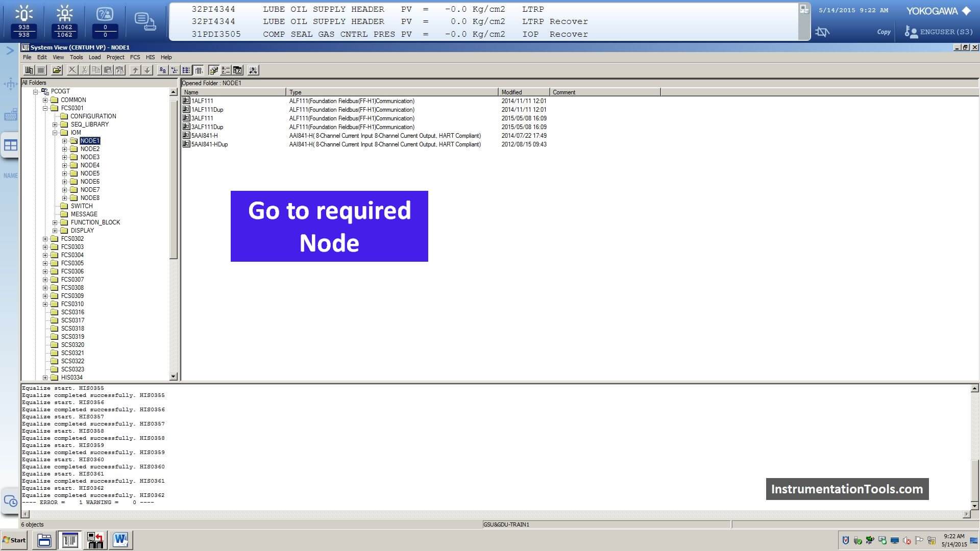Screen dimensions: 980x551
Task: Select the DISPLAY folder in tree
Action: tap(82, 230)
